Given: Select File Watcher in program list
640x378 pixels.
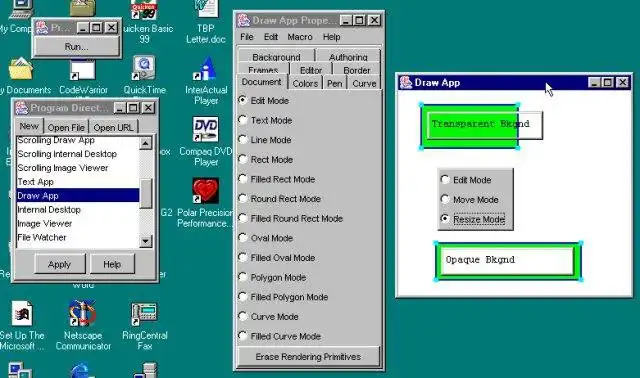Looking at the screenshot, I should pos(78,237).
